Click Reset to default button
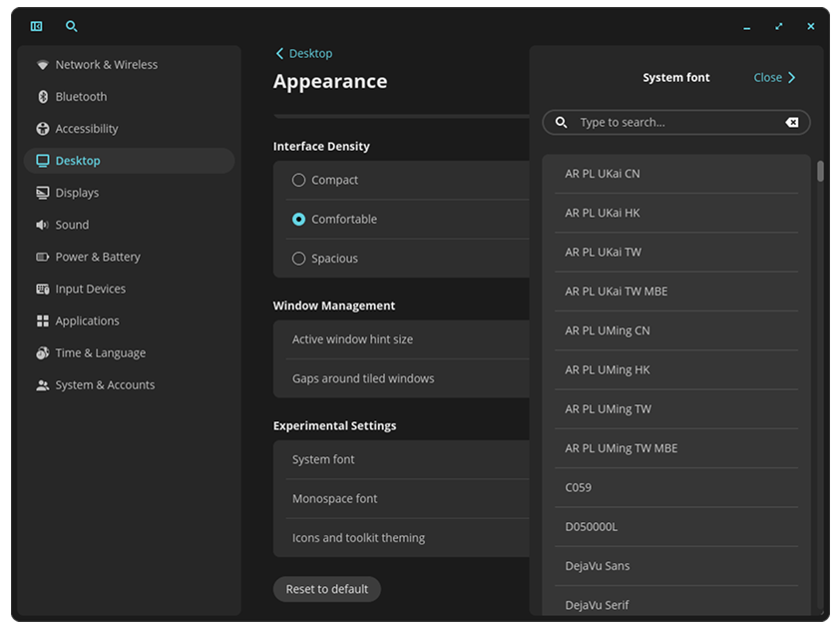840x629 pixels. coord(327,589)
